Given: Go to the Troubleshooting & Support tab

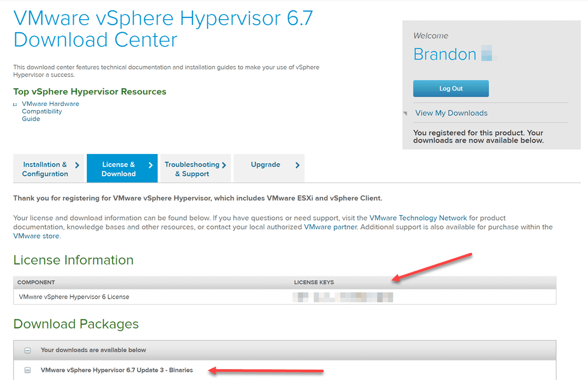Looking at the screenshot, I should [192, 169].
